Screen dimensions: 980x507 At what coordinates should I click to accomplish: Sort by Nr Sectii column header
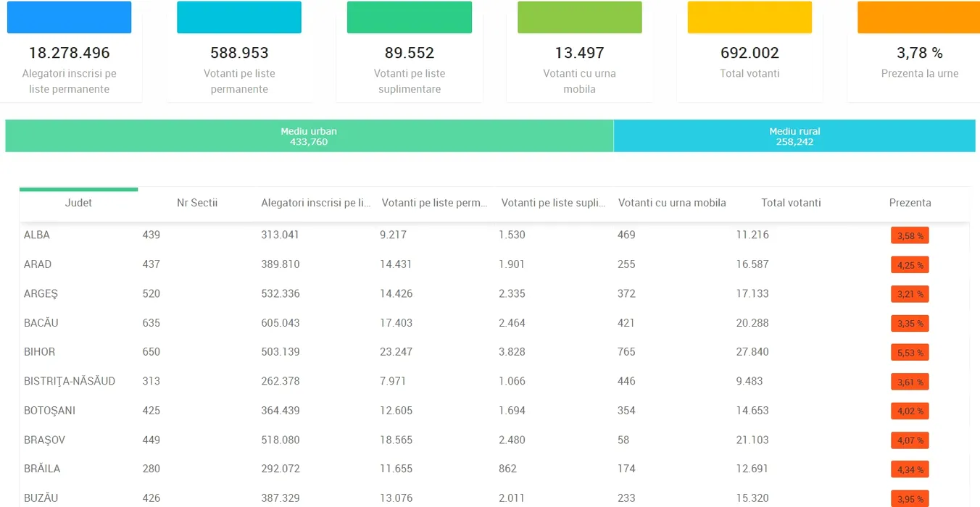point(197,203)
